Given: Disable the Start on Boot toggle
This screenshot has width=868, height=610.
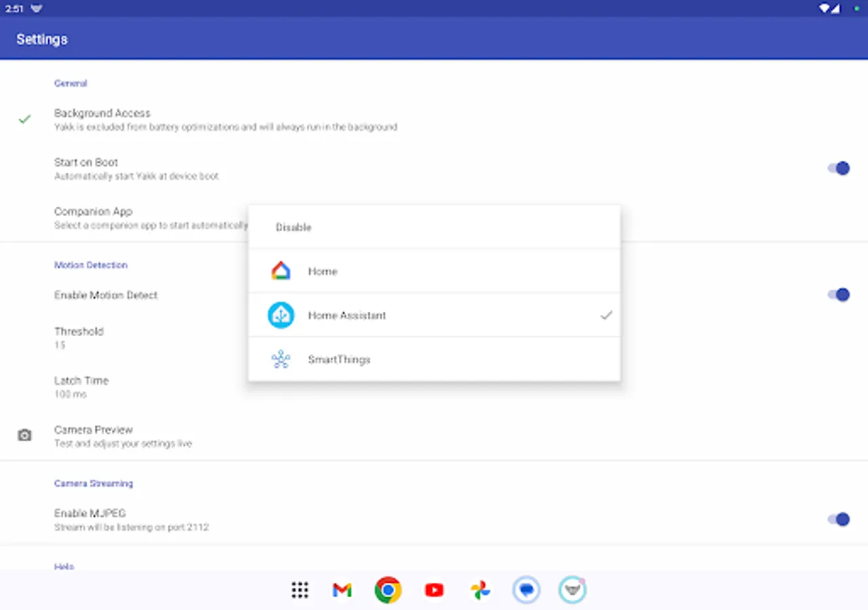Looking at the screenshot, I should point(840,168).
